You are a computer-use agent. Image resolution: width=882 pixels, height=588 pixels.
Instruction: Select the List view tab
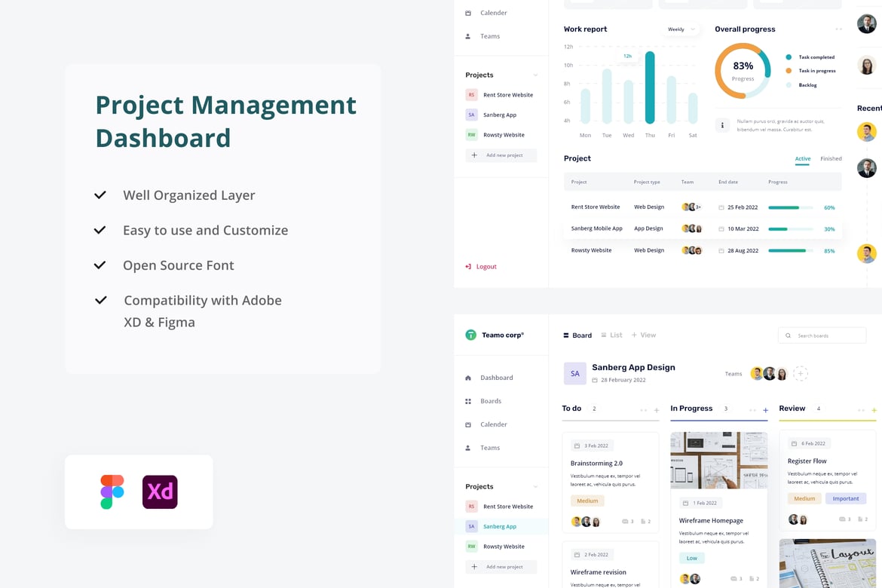tap(611, 335)
